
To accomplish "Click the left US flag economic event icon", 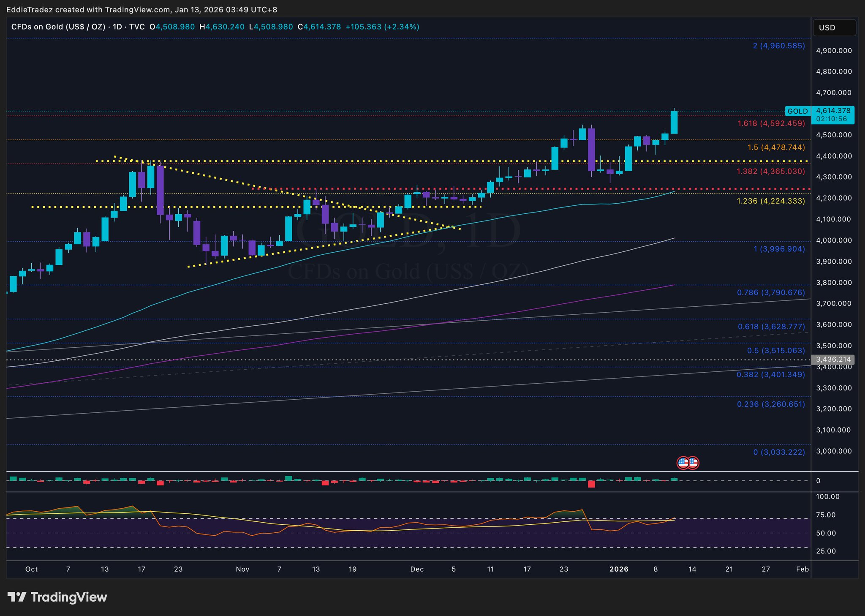I will [x=683, y=463].
